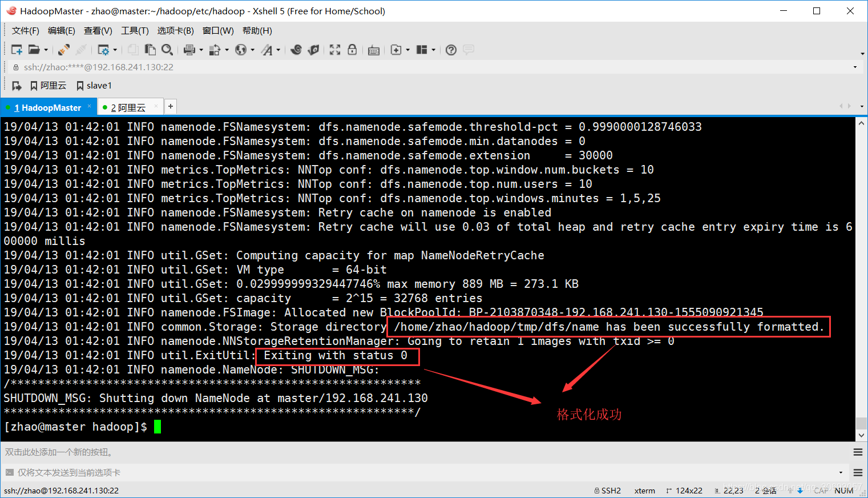Viewport: 868px width, 498px height.
Task: Open session Properties gear icon
Action: (103, 50)
